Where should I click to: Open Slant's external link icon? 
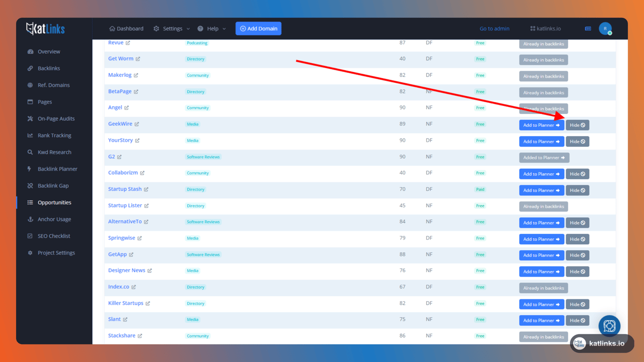(x=125, y=320)
